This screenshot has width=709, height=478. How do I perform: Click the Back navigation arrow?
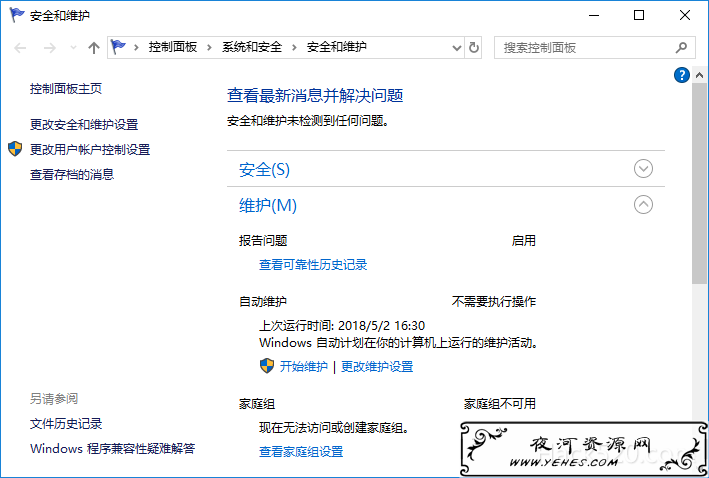[20, 48]
